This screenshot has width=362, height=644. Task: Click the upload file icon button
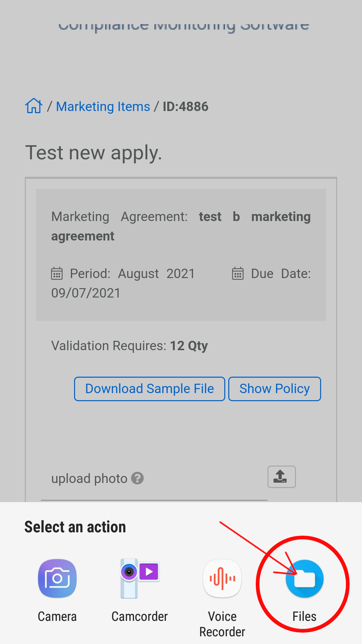pos(281,477)
